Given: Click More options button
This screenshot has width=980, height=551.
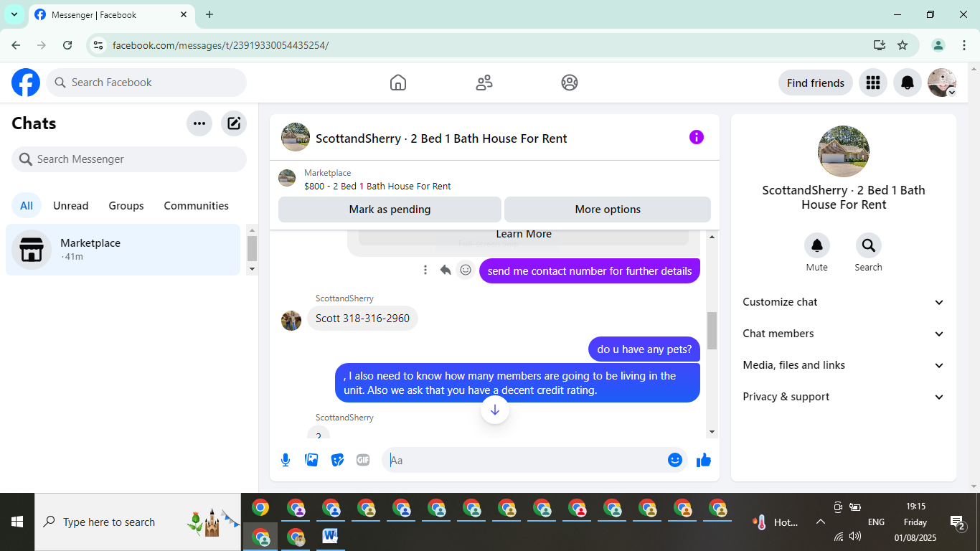Looking at the screenshot, I should click(608, 209).
